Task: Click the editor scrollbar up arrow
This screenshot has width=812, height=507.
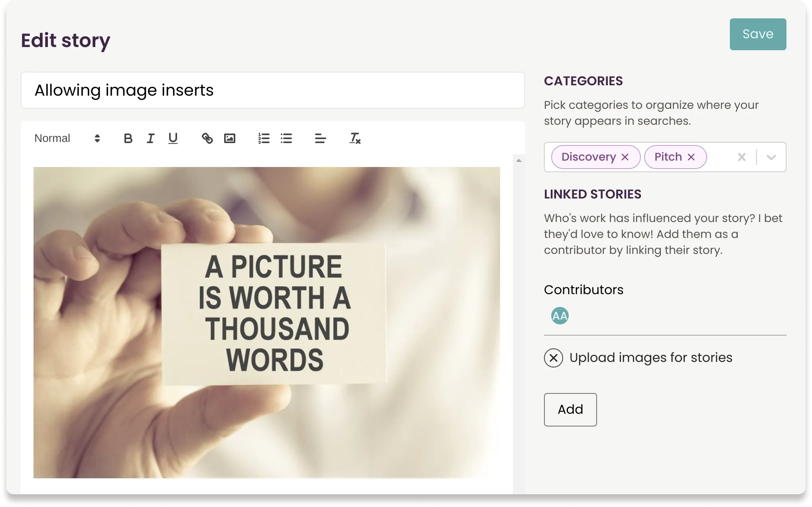Action: click(518, 161)
